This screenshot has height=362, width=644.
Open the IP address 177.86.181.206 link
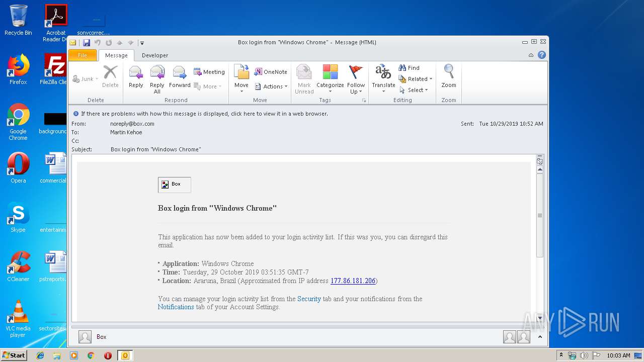[353, 281]
